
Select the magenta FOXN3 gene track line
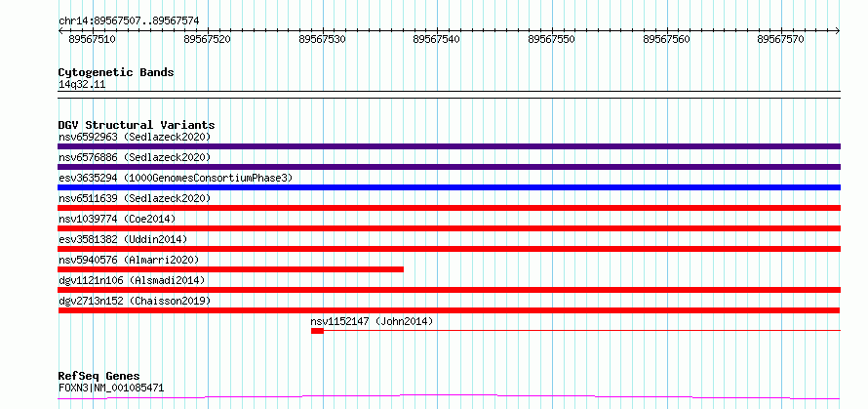(x=449, y=396)
